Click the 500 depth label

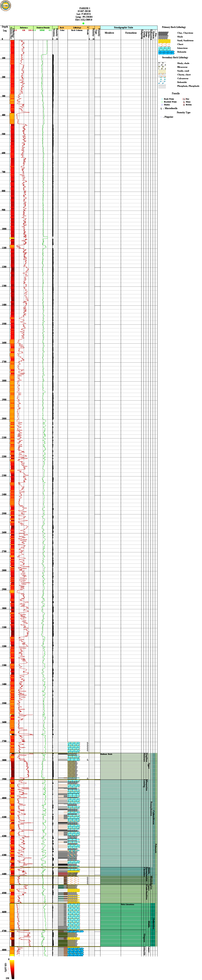point(3,134)
